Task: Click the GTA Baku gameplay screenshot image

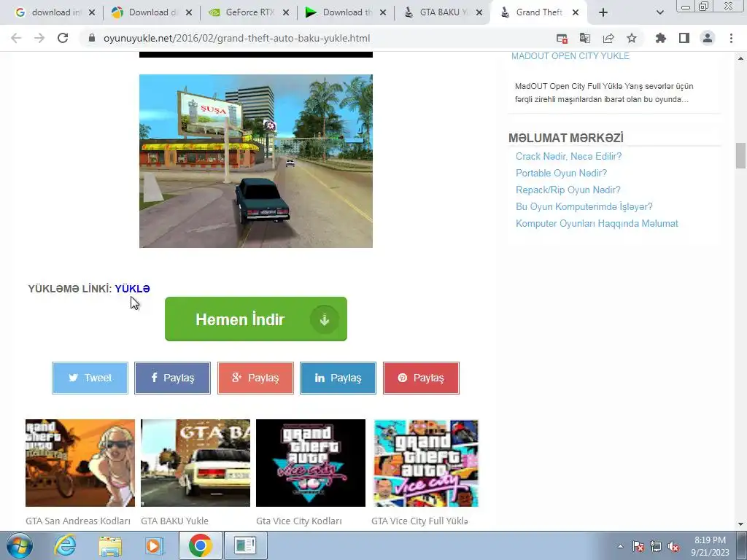Action: [256, 161]
